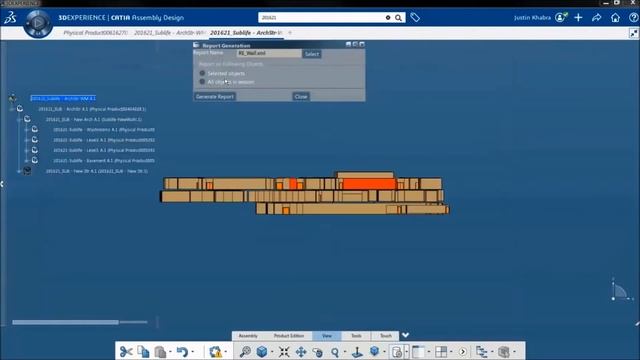Screen dimensions: 640x360
Task: Click the view modes cube icon
Action: (374, 351)
